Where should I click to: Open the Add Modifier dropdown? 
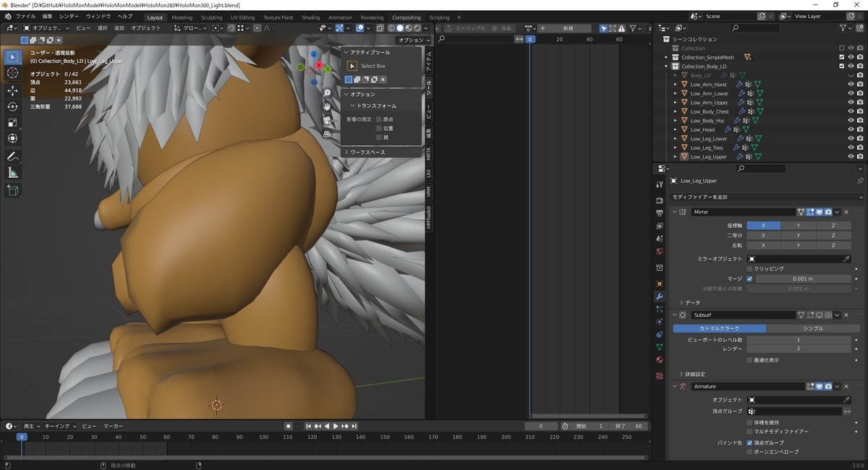pyautogui.click(x=767, y=197)
